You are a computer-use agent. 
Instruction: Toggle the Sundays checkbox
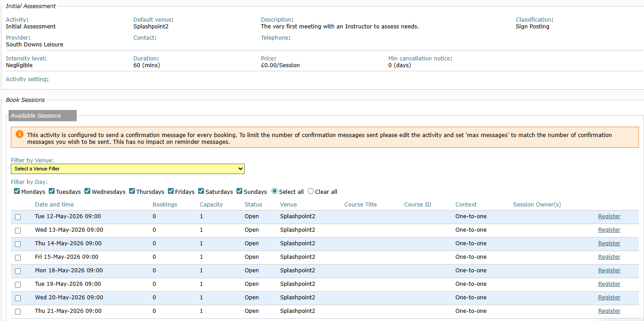[x=240, y=191]
